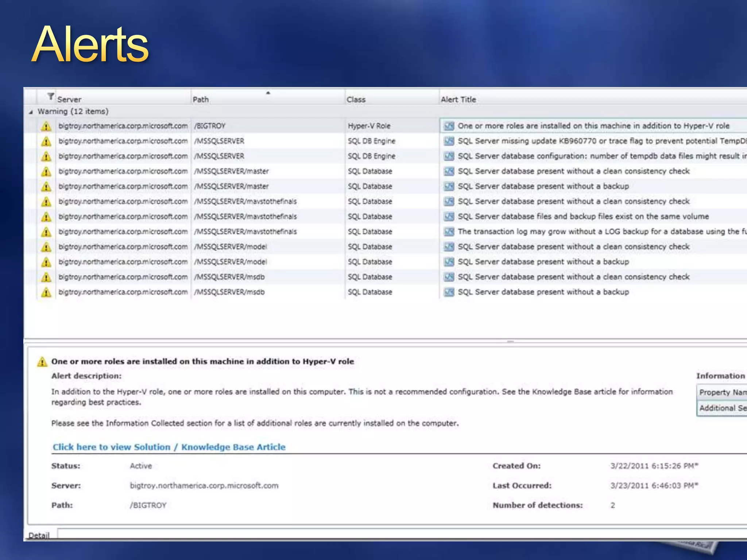This screenshot has width=747, height=560.
Task: Select /MSSQLSERVER/model path on without backup row
Action: 230,262
